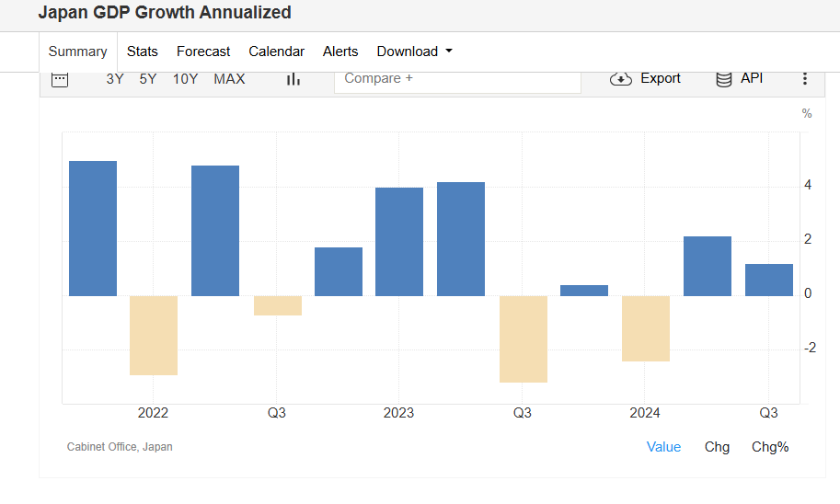Switch chart display to Chg
The height and width of the screenshot is (504, 840).
point(717,447)
